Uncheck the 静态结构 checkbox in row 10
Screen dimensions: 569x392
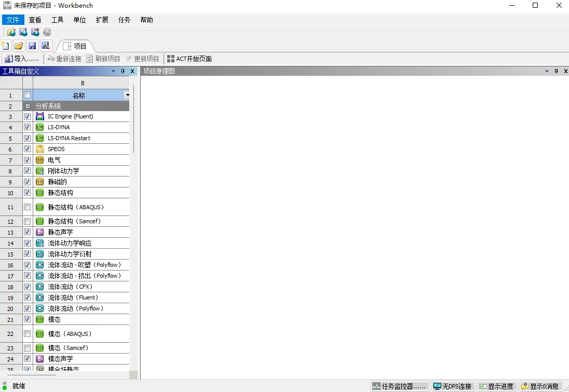coord(27,193)
